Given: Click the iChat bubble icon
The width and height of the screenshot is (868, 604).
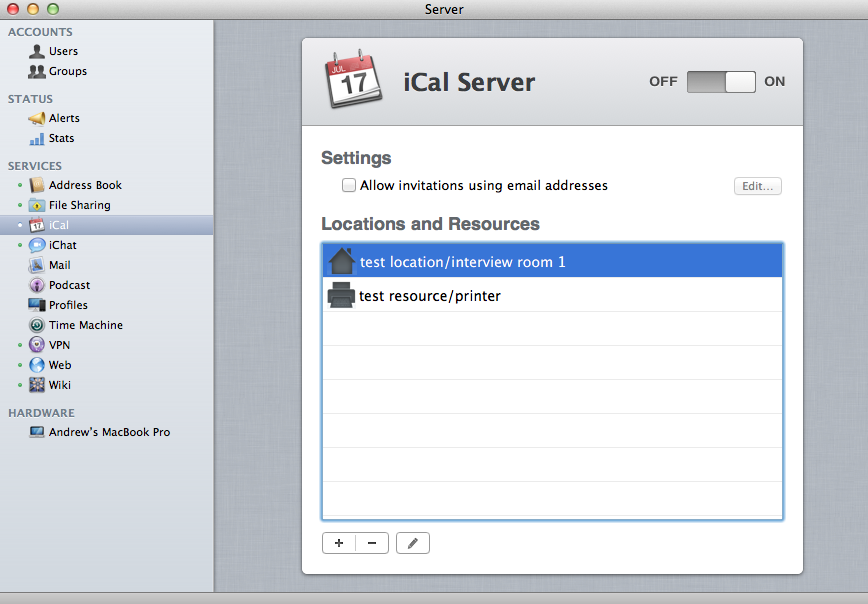Looking at the screenshot, I should 37,245.
